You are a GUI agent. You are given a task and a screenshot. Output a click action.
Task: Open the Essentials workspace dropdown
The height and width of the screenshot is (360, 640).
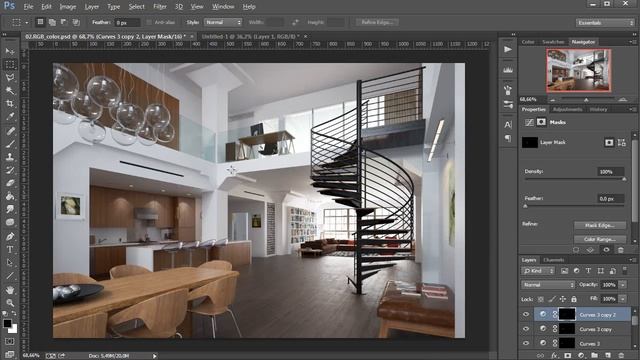pos(605,23)
